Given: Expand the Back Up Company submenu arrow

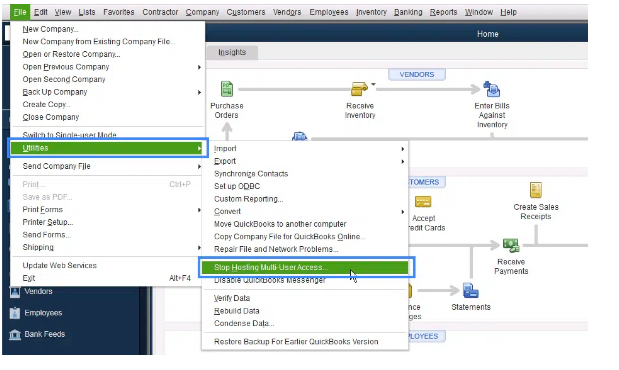Looking at the screenshot, I should [x=199, y=92].
